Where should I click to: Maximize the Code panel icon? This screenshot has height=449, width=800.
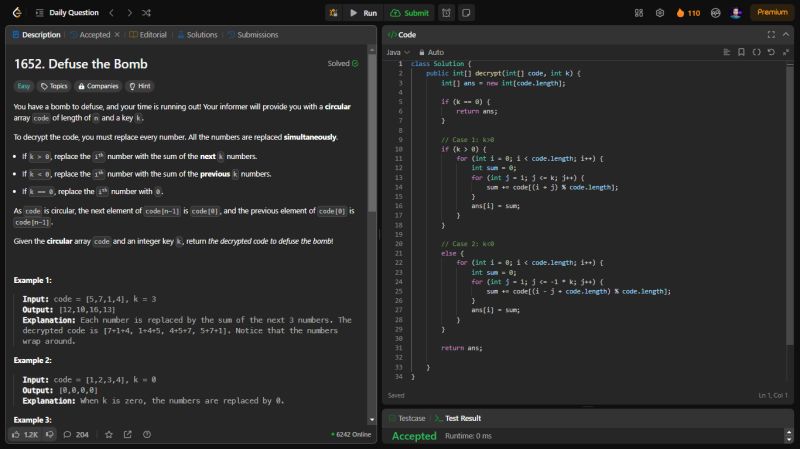[x=771, y=35]
